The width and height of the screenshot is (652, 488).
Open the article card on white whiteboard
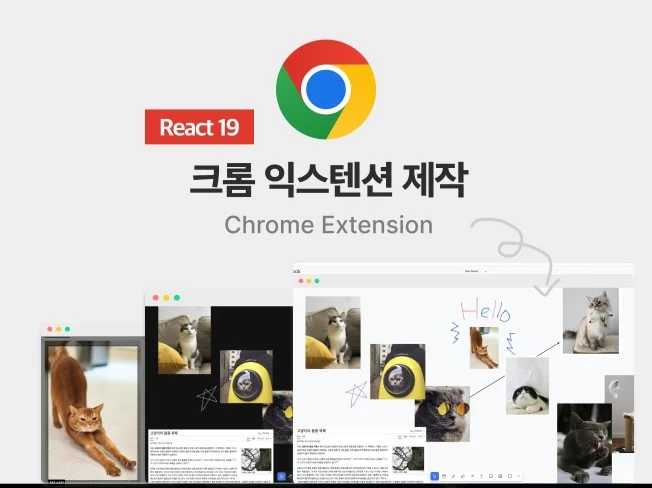pyautogui.click(x=360, y=454)
